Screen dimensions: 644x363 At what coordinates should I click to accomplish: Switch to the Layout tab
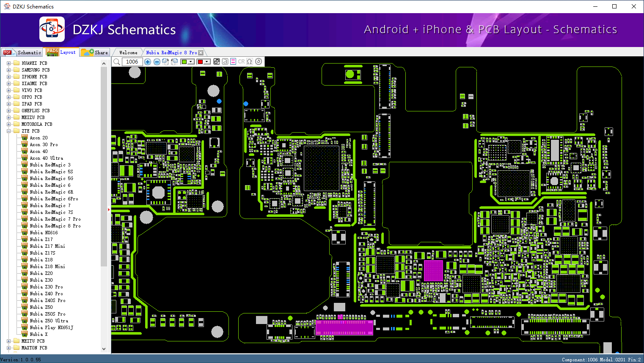click(61, 52)
